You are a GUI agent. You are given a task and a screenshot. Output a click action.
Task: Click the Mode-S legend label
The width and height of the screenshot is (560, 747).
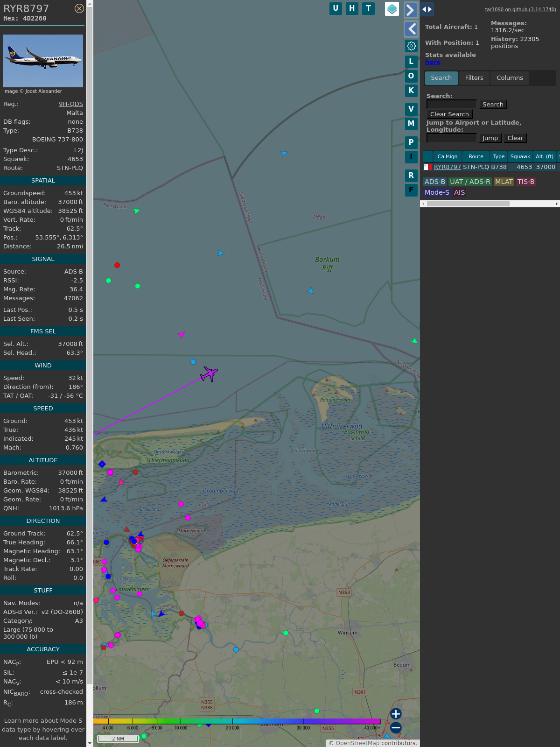(437, 192)
